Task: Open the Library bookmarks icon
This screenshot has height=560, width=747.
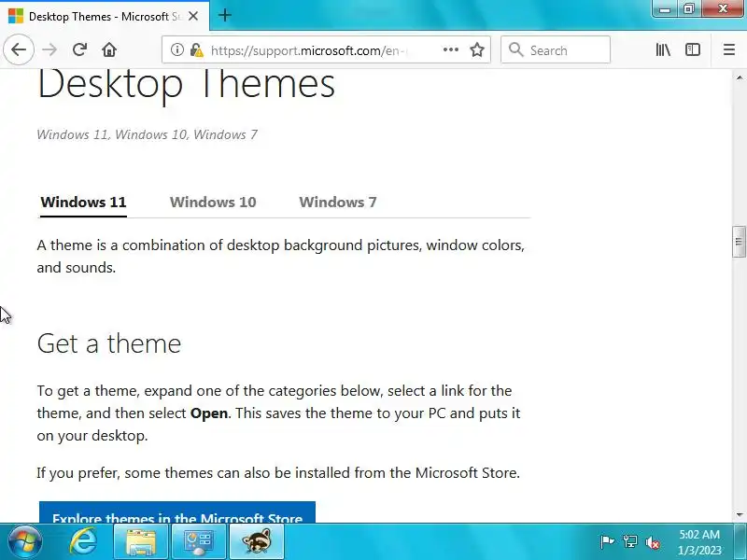Action: 663,49
